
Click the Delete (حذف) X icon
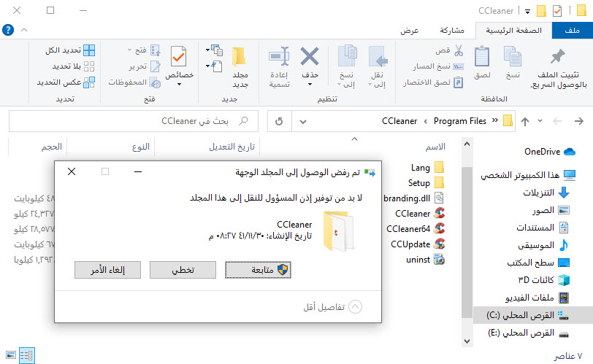(310, 57)
